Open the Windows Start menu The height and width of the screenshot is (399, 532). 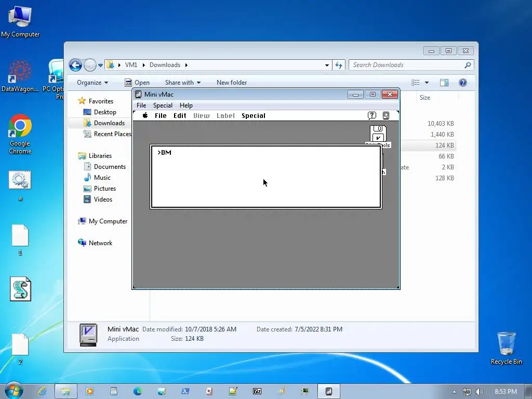point(14,391)
